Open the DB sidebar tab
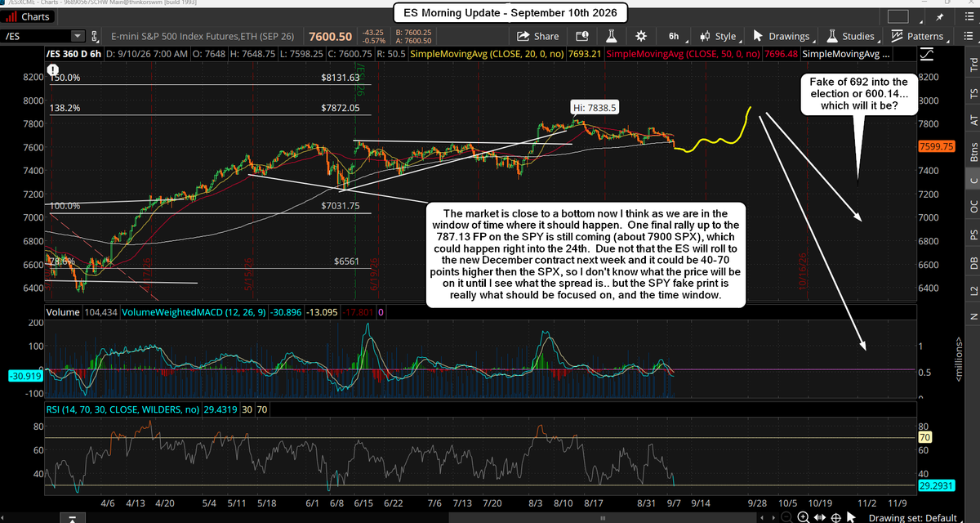Image resolution: width=980 pixels, height=523 pixels. point(972,262)
